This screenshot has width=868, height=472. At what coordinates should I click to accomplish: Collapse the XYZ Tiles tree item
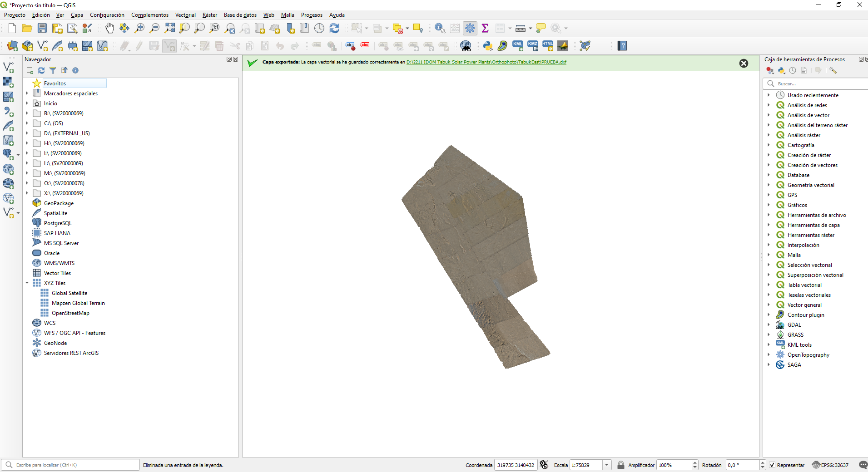27,283
